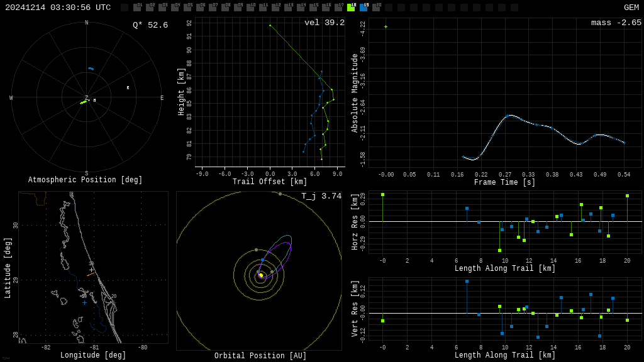Click the gray station 20 indicator box
The height and width of the screenshot is (362, 644).
(x=376, y=8)
